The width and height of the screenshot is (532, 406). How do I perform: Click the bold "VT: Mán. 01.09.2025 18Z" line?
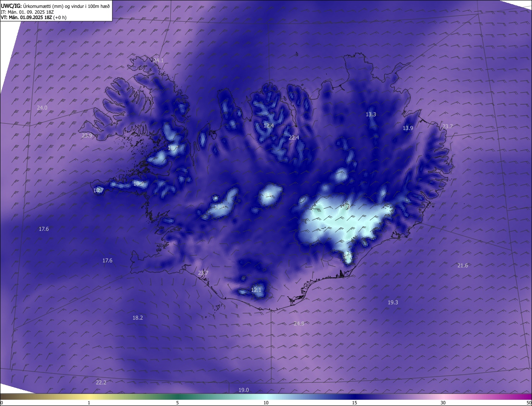[26, 17]
